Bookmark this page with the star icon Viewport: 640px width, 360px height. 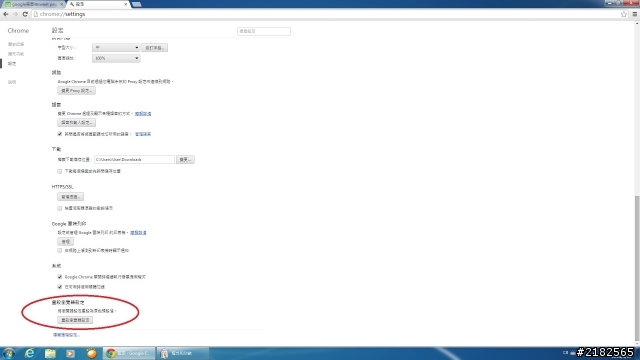tap(624, 14)
